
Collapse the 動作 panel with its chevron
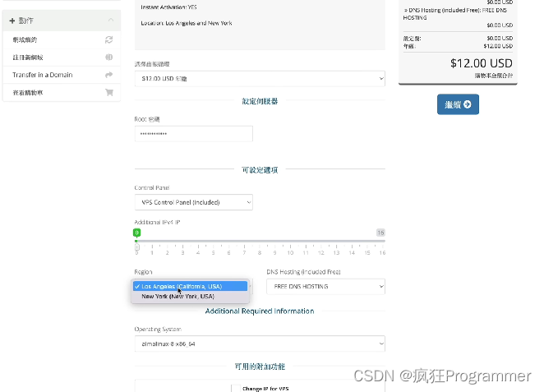(111, 20)
